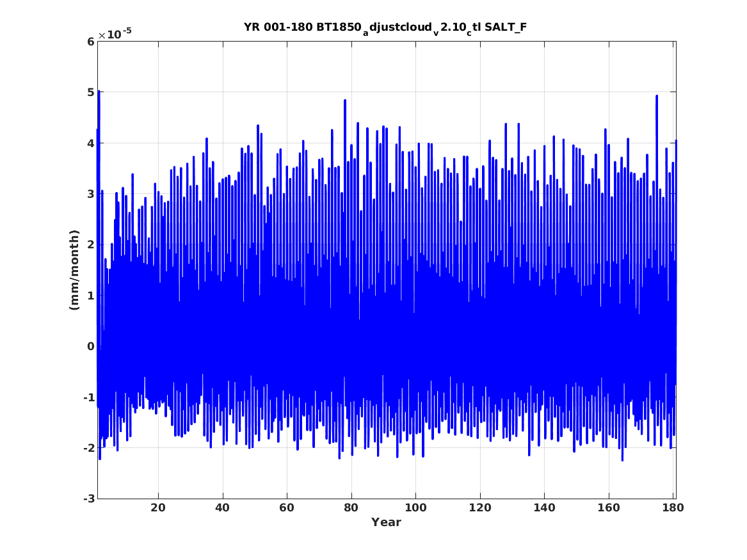The width and height of the screenshot is (747, 560).
Task: Click x-axis tick label 120
Action: 479,508
